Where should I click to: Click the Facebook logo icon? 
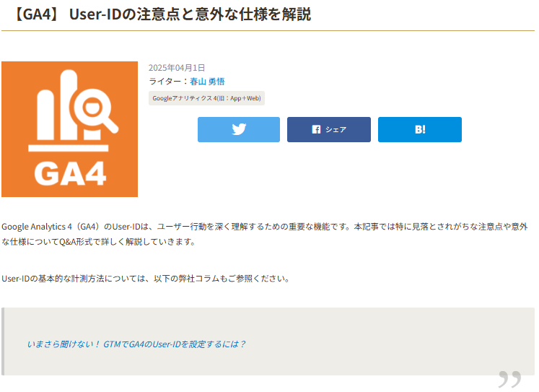(x=316, y=130)
